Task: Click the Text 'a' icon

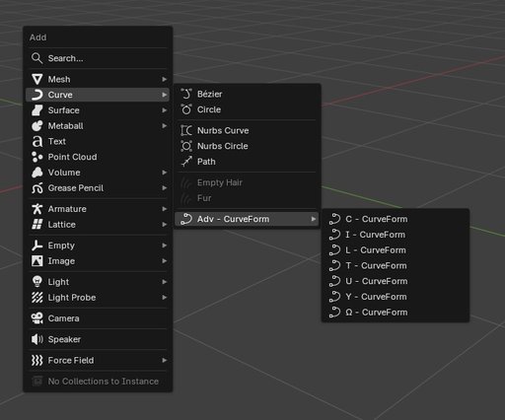Action: 37,141
